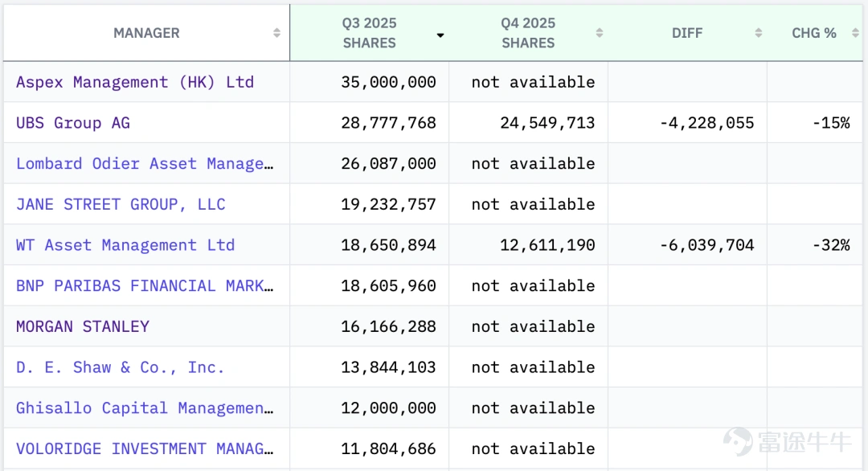This screenshot has width=868, height=471.
Task: Select 'not available' in Ghisallo Capital row
Action: point(533,408)
